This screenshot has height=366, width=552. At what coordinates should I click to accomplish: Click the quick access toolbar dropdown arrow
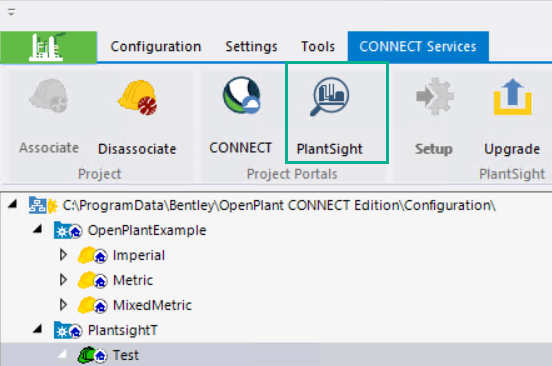click(11, 13)
